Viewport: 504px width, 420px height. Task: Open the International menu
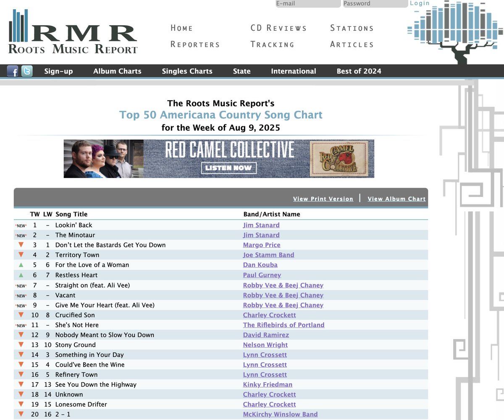point(294,71)
